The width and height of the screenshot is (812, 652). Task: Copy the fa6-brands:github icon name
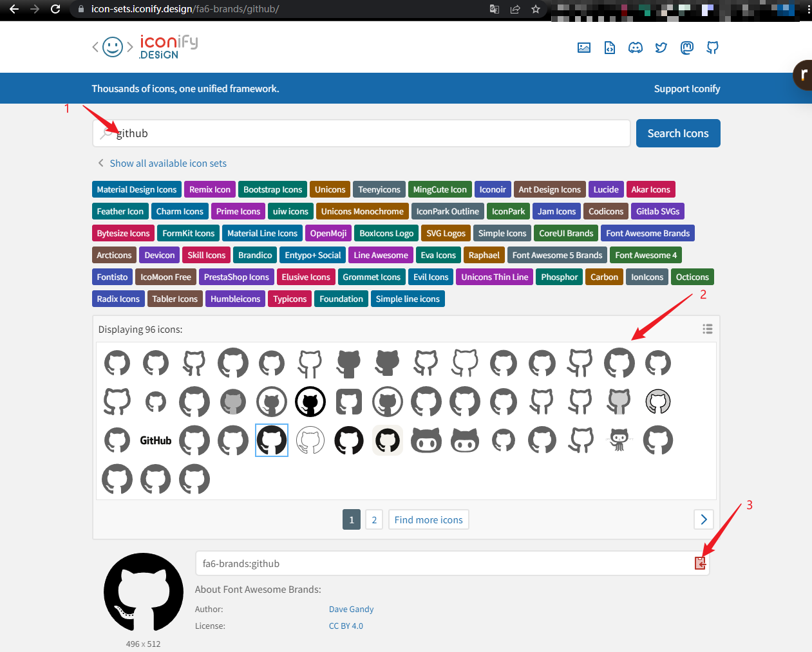701,563
